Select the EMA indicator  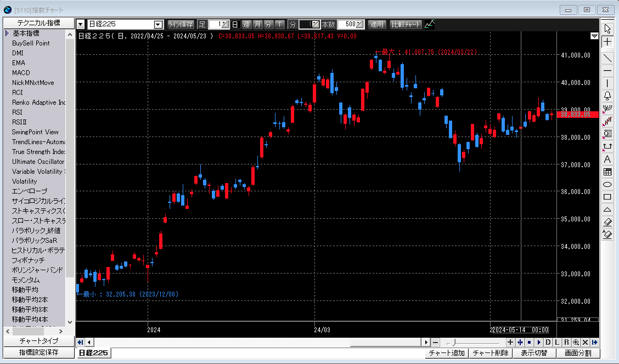pyautogui.click(x=18, y=62)
